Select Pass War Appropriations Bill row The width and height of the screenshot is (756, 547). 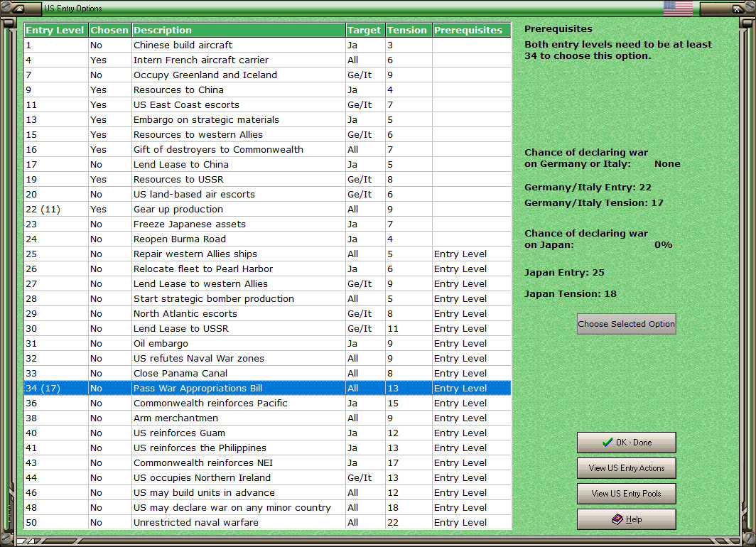[268, 389]
